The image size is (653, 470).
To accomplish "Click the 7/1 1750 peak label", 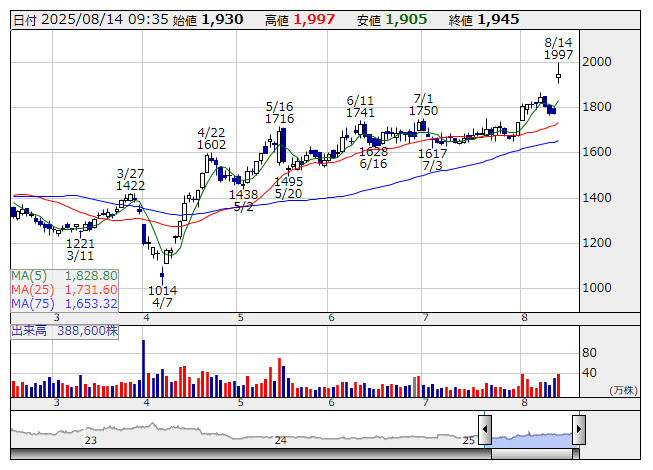I will (x=423, y=104).
